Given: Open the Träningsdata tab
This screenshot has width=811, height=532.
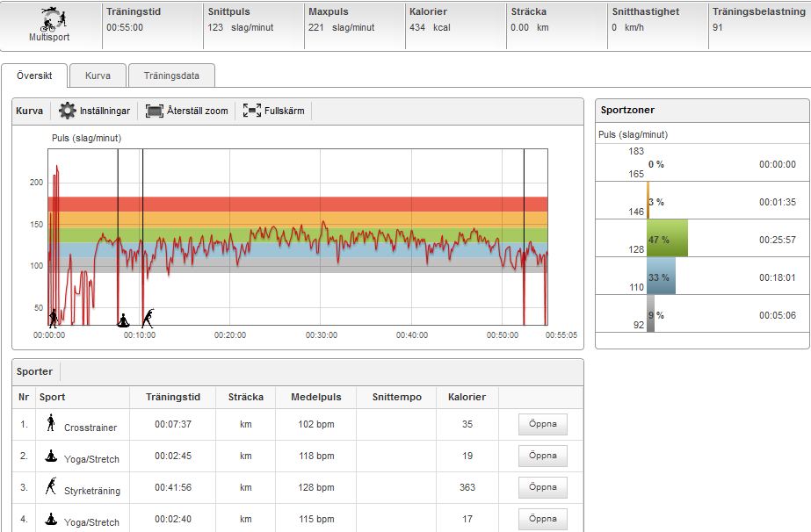Looking at the screenshot, I should click(170, 75).
